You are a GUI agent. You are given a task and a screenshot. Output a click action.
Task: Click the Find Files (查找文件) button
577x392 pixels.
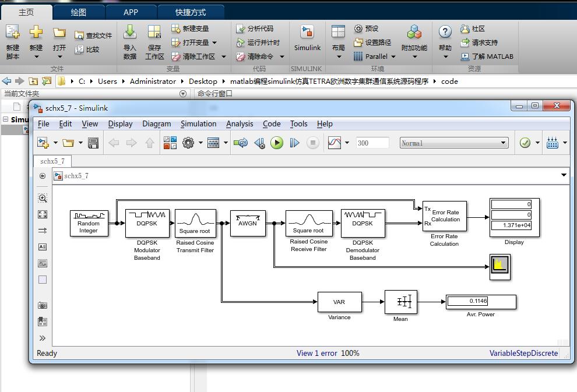93,36
